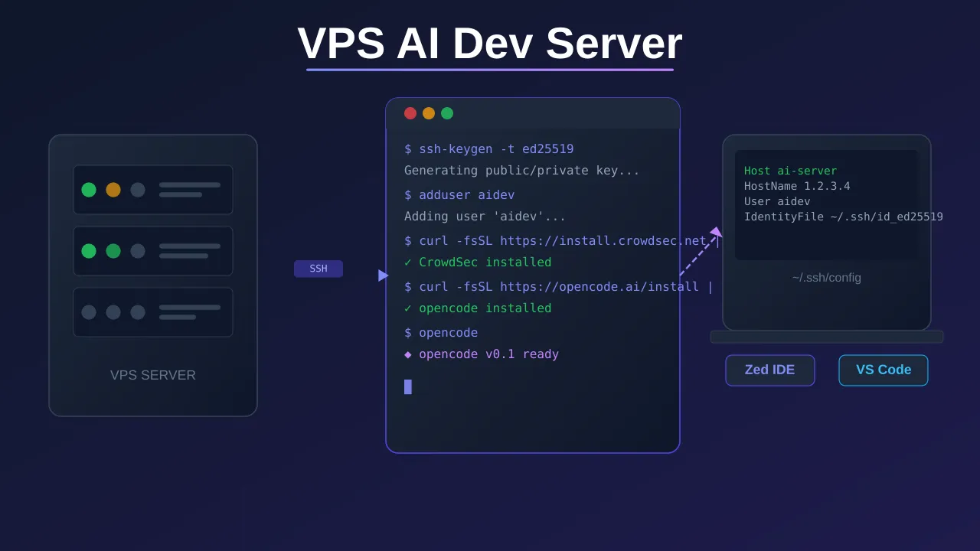Click the first gray light on bottom server rack
Viewport: 980px width, 551px height.
click(x=89, y=312)
